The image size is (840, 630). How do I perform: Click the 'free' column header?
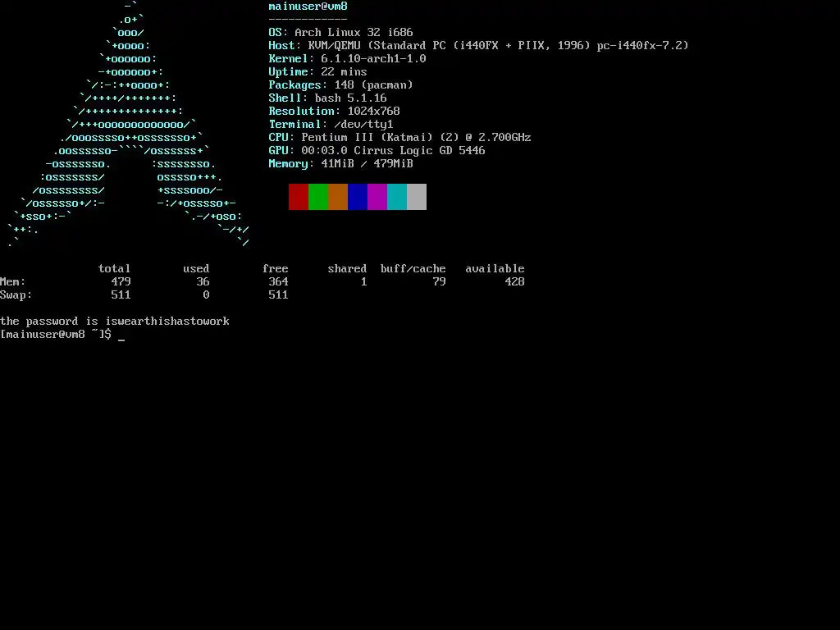pos(276,269)
